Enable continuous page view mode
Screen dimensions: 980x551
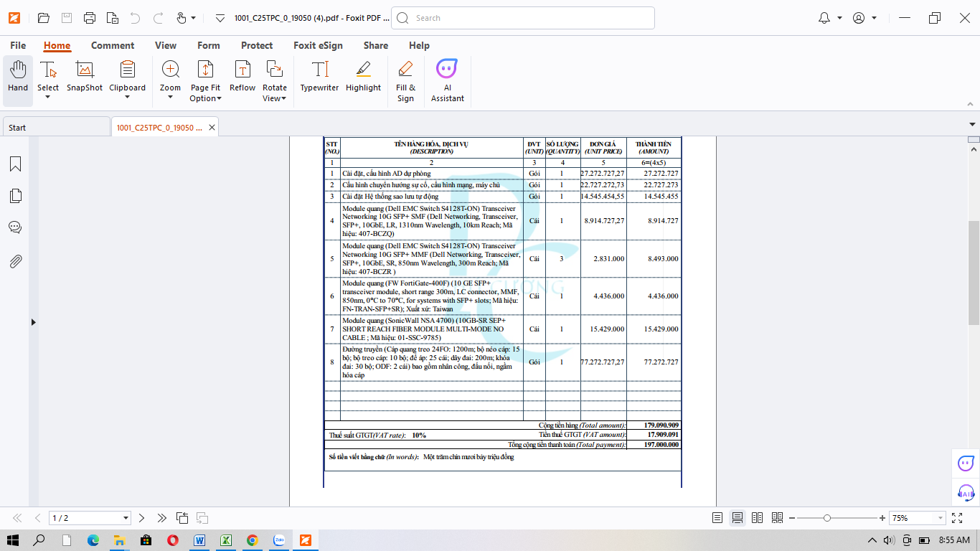[x=737, y=518]
